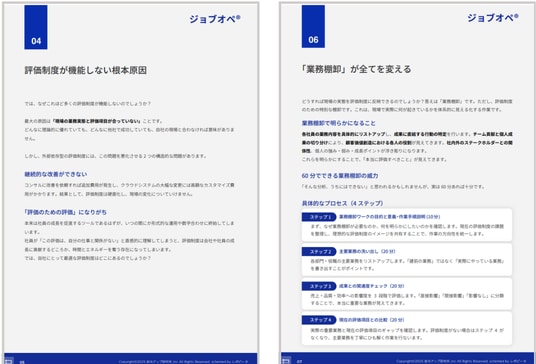
Task: Select heading 「業務棚卸」が全てを変える
Action: 355,69
